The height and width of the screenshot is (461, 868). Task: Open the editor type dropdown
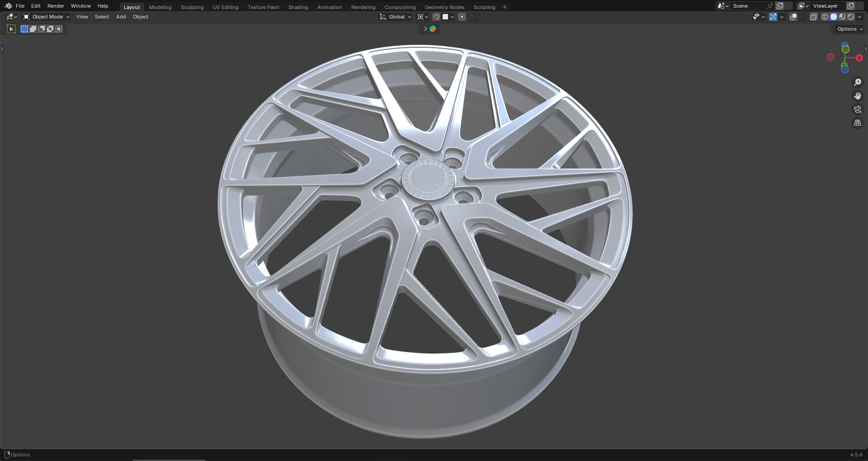(x=11, y=17)
